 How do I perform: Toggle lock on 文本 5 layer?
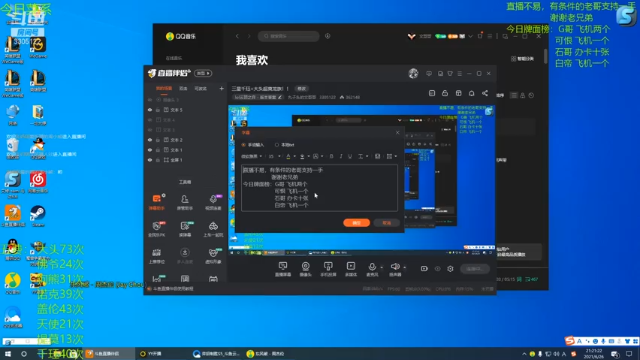(x=158, y=110)
